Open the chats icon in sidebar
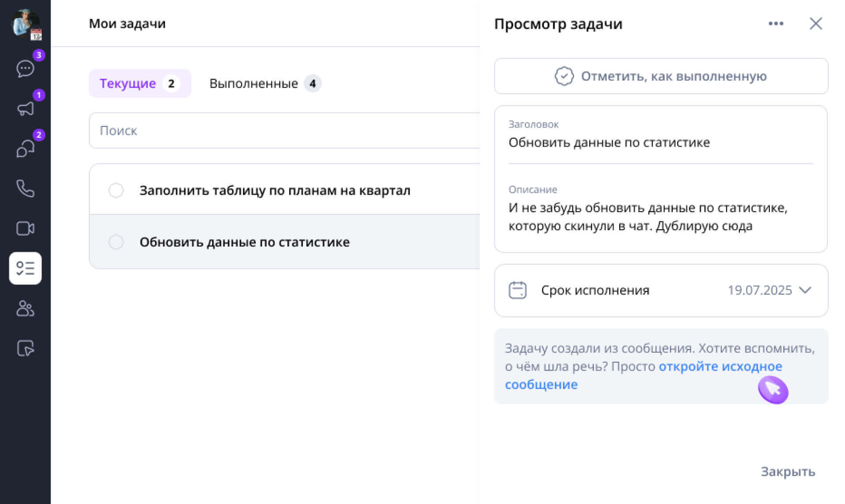The height and width of the screenshot is (504, 845). tap(25, 69)
